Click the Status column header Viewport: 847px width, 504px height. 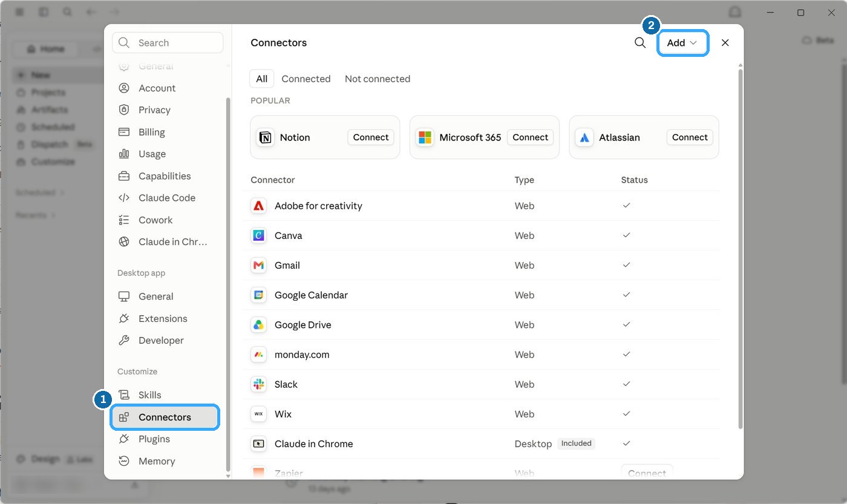pyautogui.click(x=635, y=180)
